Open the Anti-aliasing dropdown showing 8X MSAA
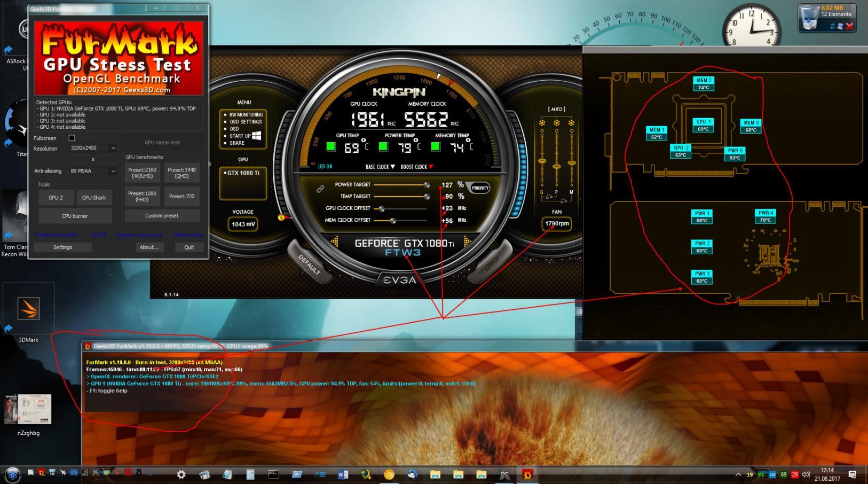 click(x=93, y=171)
